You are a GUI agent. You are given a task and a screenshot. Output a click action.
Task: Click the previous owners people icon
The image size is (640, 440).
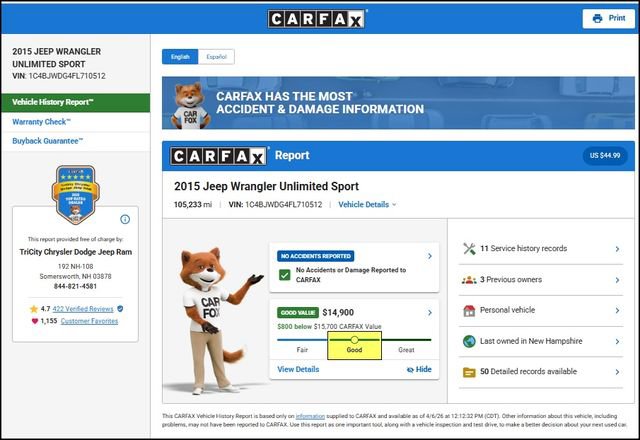pos(468,279)
